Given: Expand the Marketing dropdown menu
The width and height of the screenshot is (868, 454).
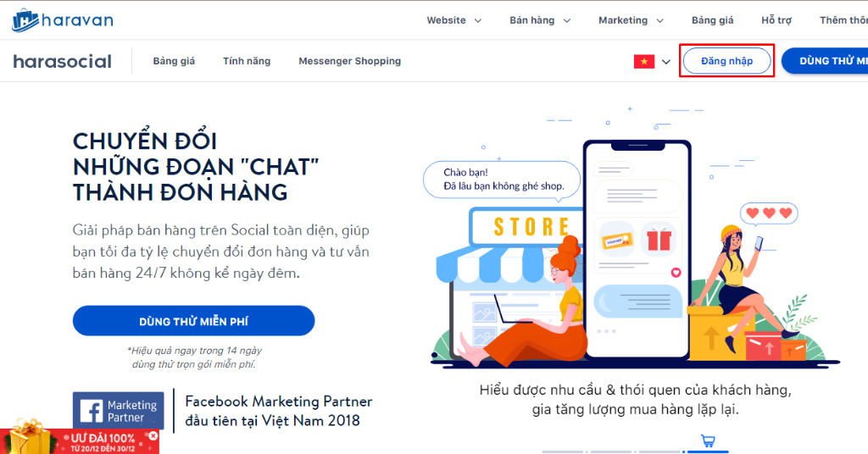Looking at the screenshot, I should (x=631, y=20).
